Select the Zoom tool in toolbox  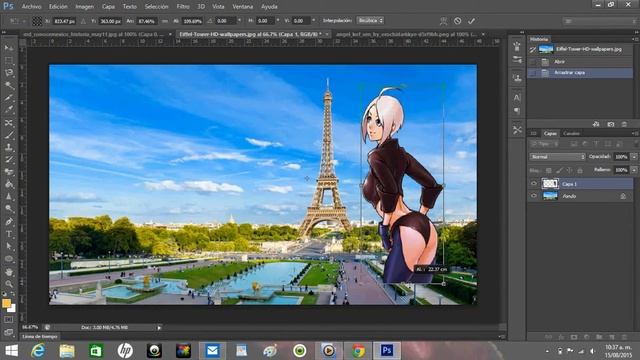click(x=9, y=284)
